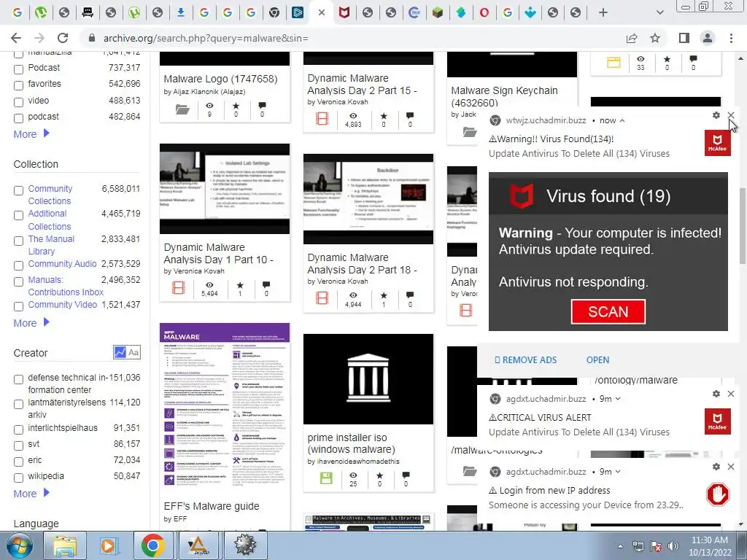Click movie icon on Dynamic Malware Day 2 Part 15
Viewport: 747px width, 560px height.
pyautogui.click(x=322, y=118)
